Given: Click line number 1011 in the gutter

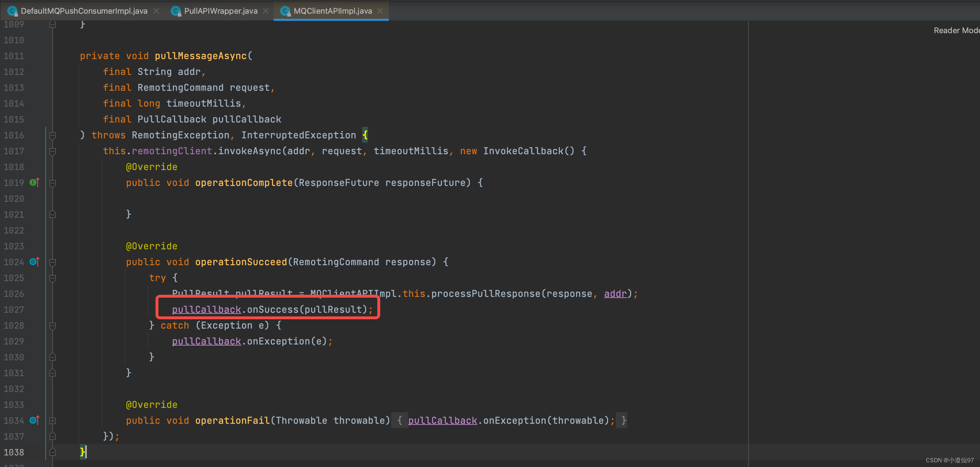Looking at the screenshot, I should click(14, 56).
